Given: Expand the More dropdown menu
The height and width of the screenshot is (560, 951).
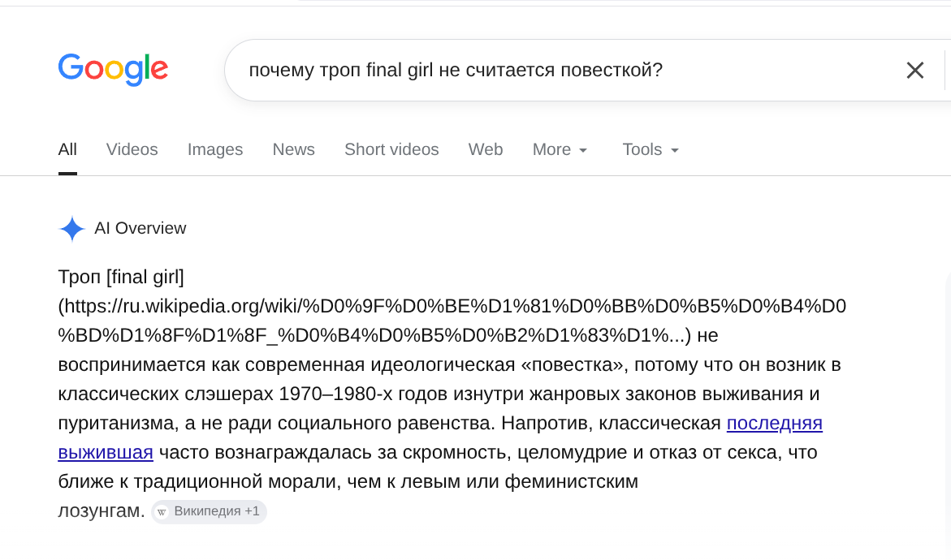Looking at the screenshot, I should pyautogui.click(x=560, y=149).
